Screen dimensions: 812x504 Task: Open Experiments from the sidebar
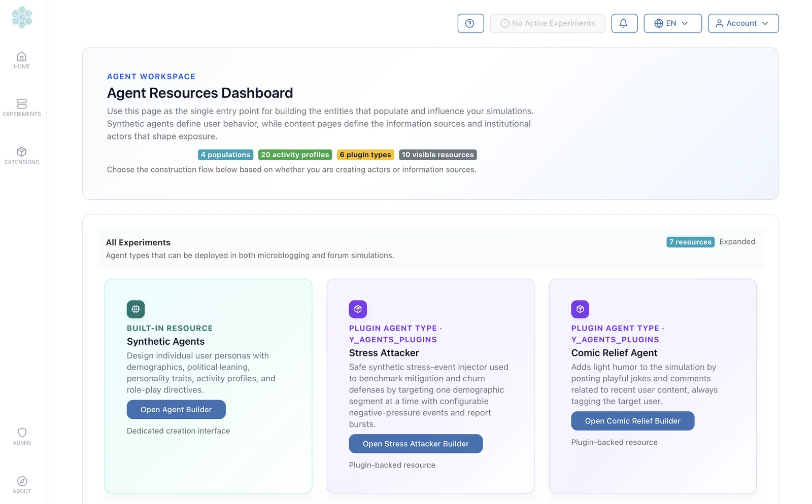(x=22, y=108)
